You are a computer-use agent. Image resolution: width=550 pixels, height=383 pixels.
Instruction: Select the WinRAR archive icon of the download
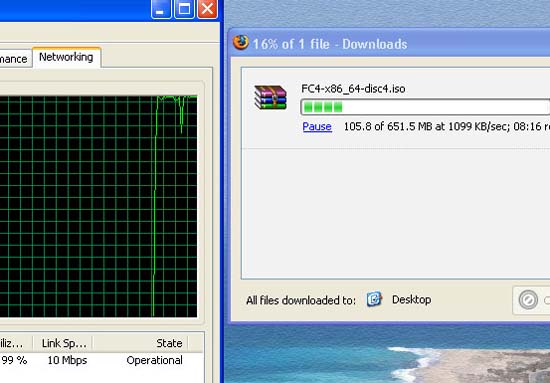click(x=270, y=98)
